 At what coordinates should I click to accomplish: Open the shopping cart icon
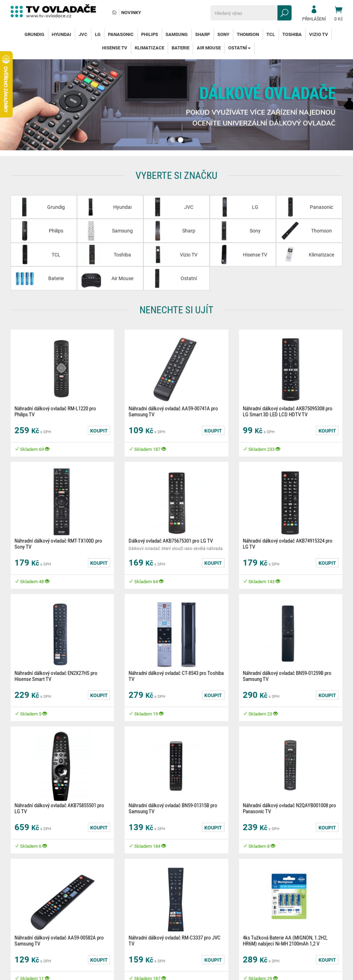(338, 10)
